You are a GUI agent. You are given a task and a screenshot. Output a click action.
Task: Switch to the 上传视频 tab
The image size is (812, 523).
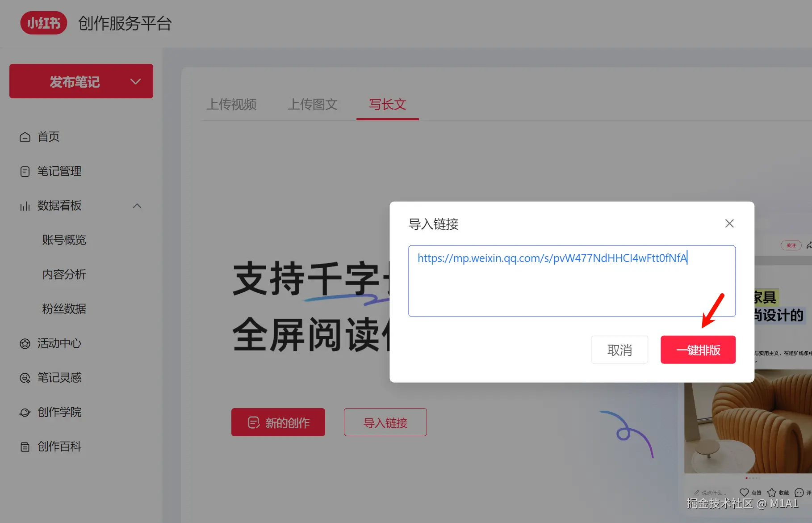point(231,105)
